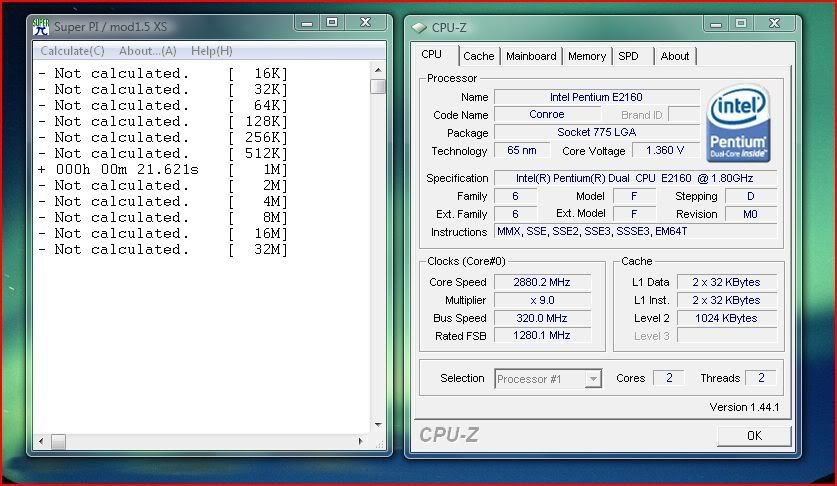Click the OK button in CPU-Z
Image resolution: width=837 pixels, height=486 pixels.
point(754,436)
